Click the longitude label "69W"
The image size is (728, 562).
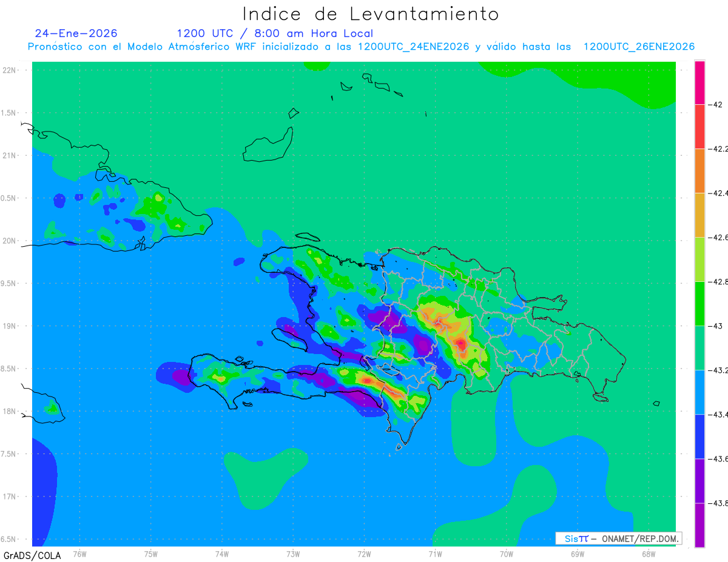(578, 554)
